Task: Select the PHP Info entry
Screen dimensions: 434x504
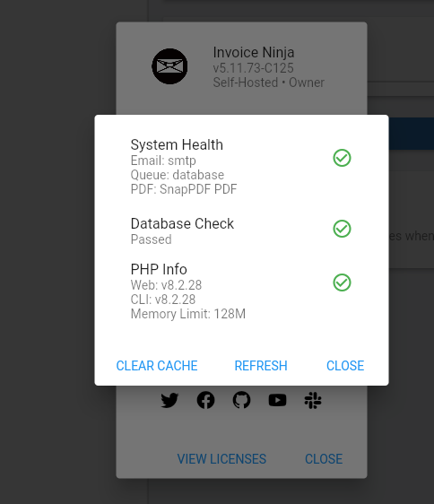Action: click(x=241, y=291)
